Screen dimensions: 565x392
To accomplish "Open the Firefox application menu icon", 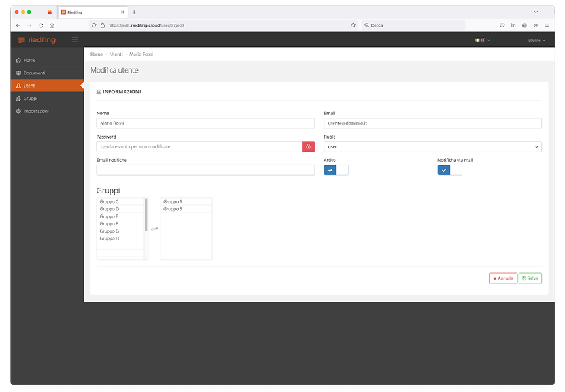I will (x=547, y=25).
